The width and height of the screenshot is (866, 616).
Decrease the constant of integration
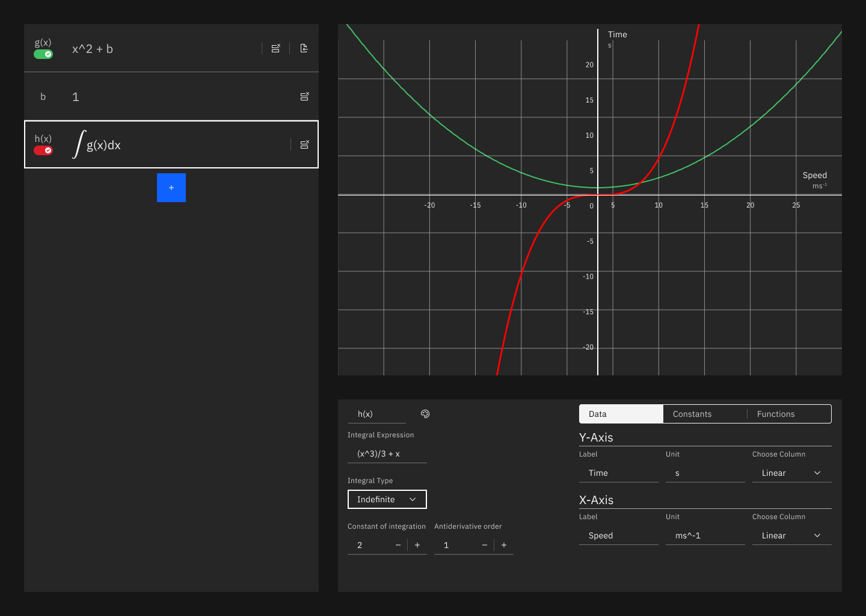[398, 545]
